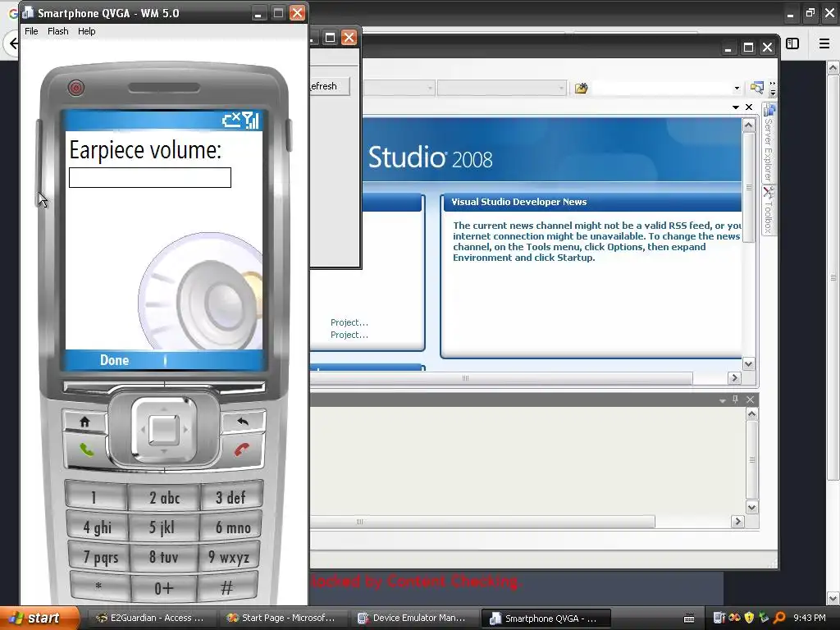
Task: Click the Find in Files folder icon
Action: point(582,88)
